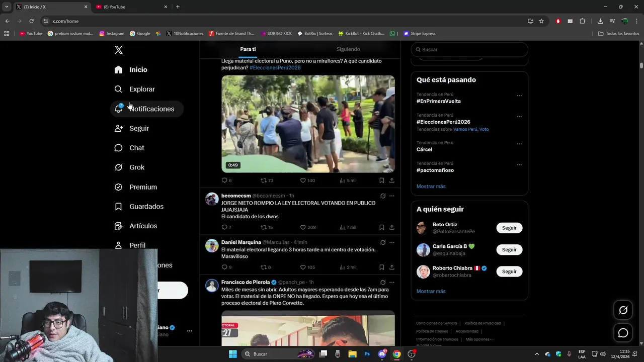This screenshot has width=644, height=362.
Task: Click the floating Grok button
Action: (x=623, y=310)
